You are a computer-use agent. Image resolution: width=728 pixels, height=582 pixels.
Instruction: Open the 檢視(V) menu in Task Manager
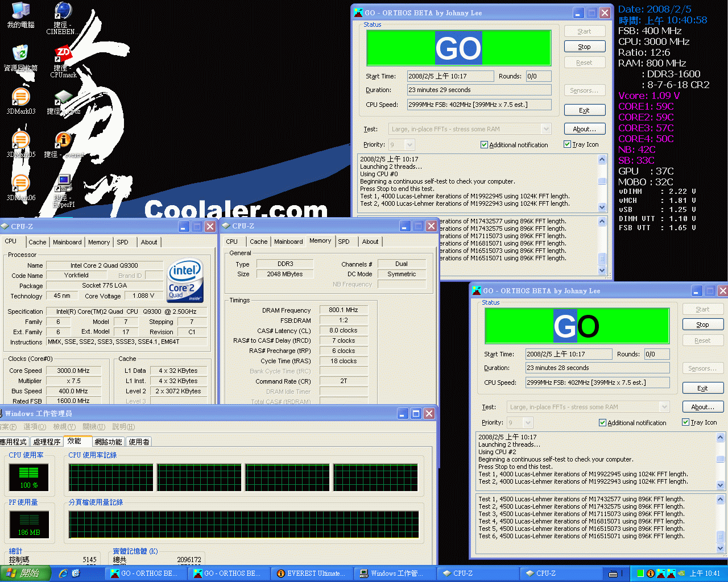(x=64, y=427)
